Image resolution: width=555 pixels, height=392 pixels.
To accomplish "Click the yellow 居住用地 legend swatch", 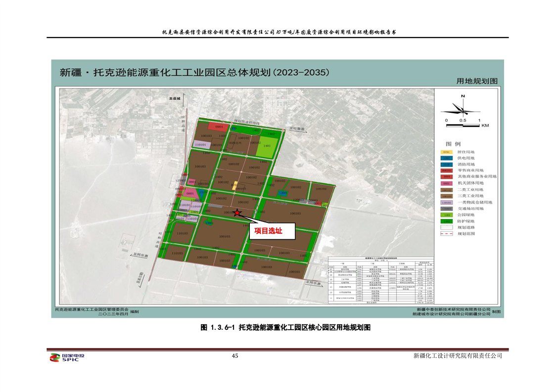I will pyautogui.click(x=447, y=152).
